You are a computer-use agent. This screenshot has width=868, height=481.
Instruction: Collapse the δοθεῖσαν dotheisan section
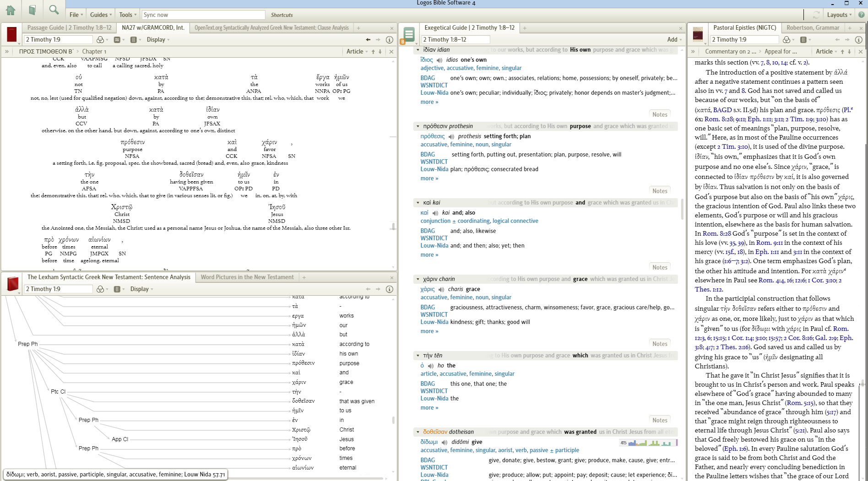coord(418,432)
